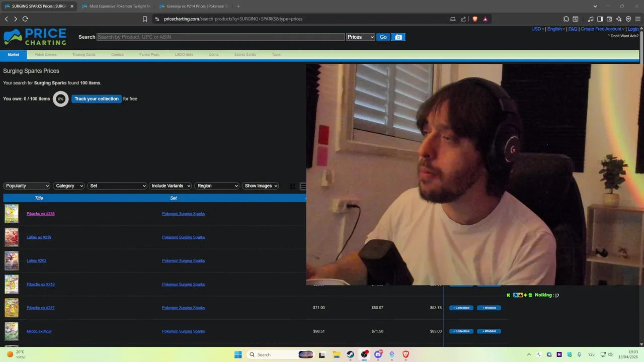The image size is (644, 362).
Task: Click the camera search icon
Action: pos(398,37)
